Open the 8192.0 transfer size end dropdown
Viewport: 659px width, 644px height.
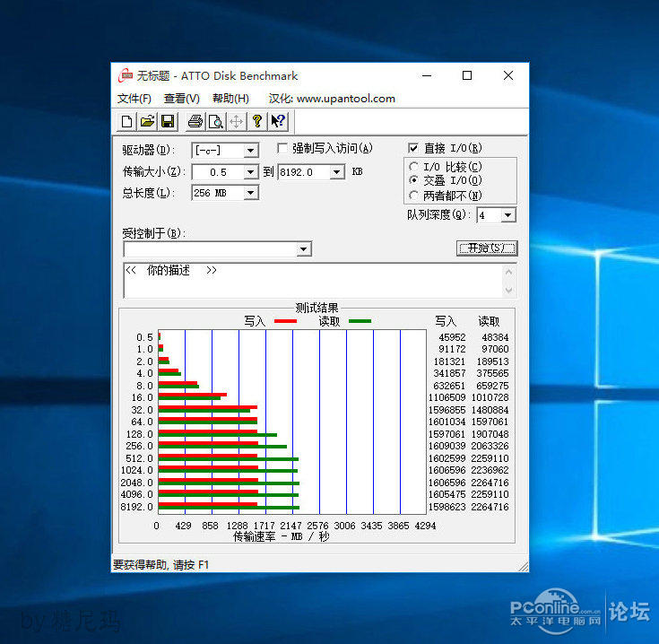click(x=336, y=172)
